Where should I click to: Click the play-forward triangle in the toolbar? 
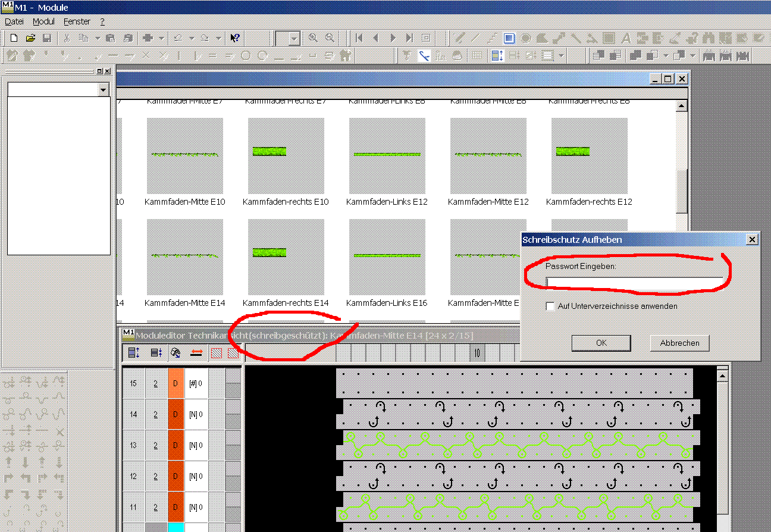[x=393, y=38]
